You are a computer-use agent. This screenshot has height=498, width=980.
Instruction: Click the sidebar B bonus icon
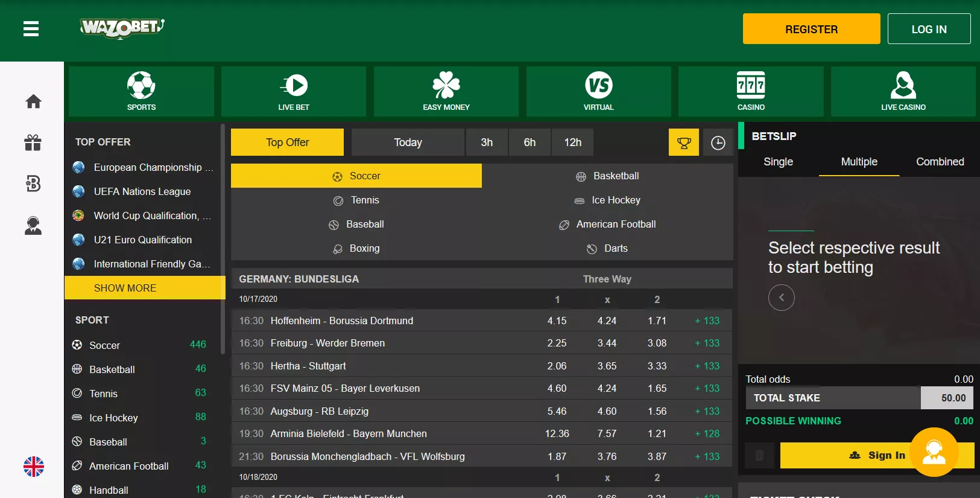pyautogui.click(x=33, y=184)
